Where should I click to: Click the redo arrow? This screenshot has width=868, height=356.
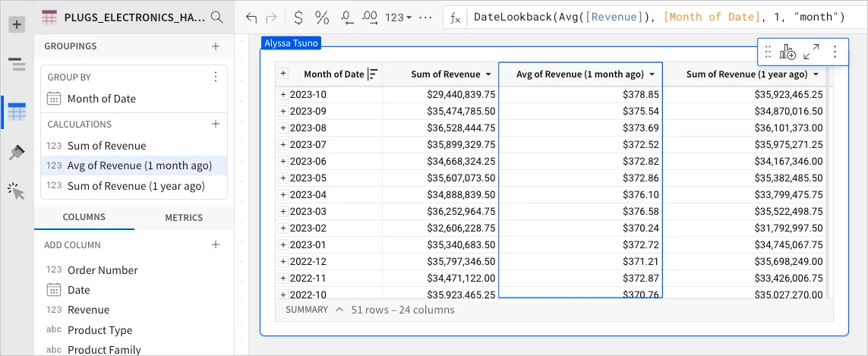271,17
